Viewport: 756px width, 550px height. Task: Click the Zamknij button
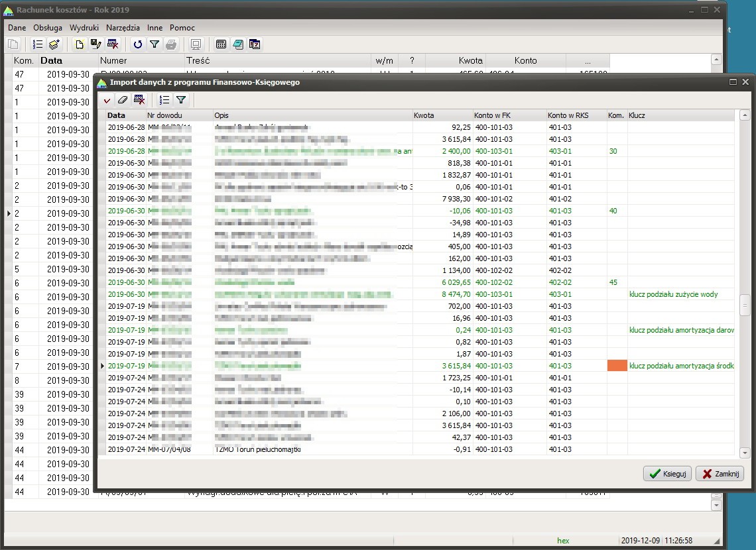pyautogui.click(x=720, y=473)
